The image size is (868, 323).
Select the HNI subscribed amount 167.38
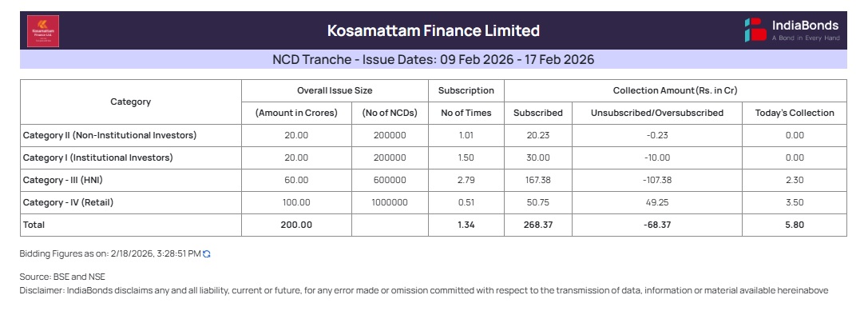pyautogui.click(x=537, y=180)
